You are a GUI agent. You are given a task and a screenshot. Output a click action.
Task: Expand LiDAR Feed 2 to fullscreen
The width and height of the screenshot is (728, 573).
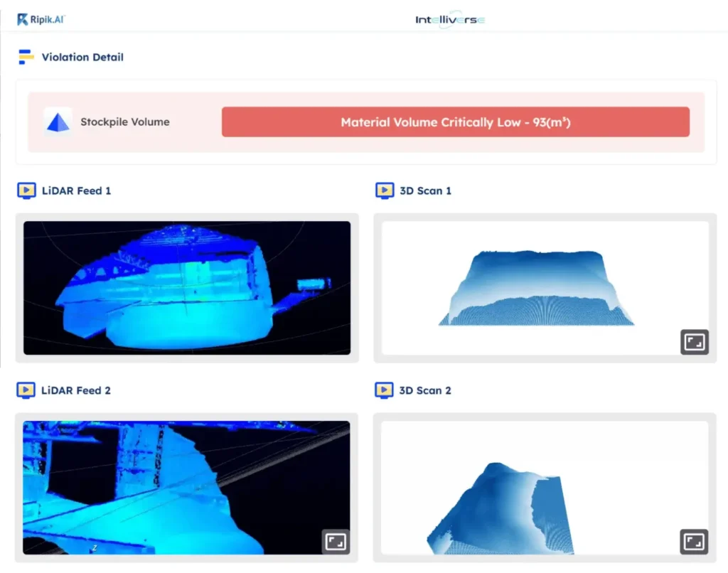pyautogui.click(x=336, y=542)
